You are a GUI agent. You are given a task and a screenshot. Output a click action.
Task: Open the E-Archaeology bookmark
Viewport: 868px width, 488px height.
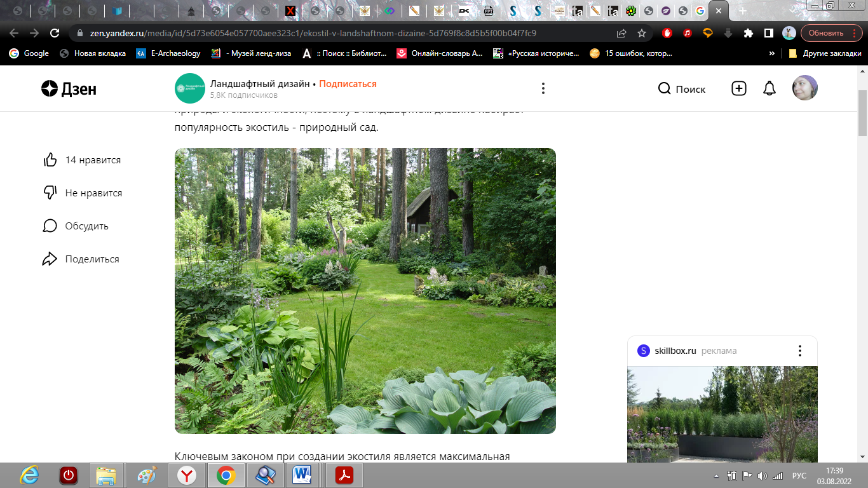[x=169, y=53]
